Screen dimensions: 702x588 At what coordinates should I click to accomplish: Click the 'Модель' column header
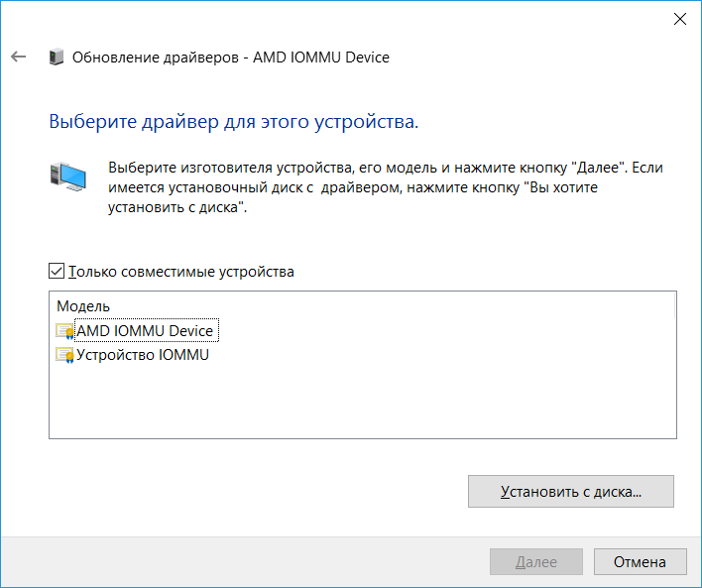pos(83,306)
